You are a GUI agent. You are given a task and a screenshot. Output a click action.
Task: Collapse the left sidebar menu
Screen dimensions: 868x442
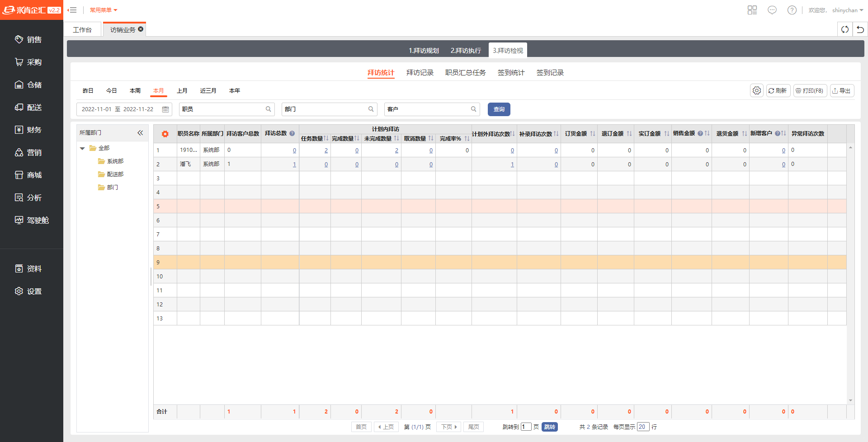(72, 10)
